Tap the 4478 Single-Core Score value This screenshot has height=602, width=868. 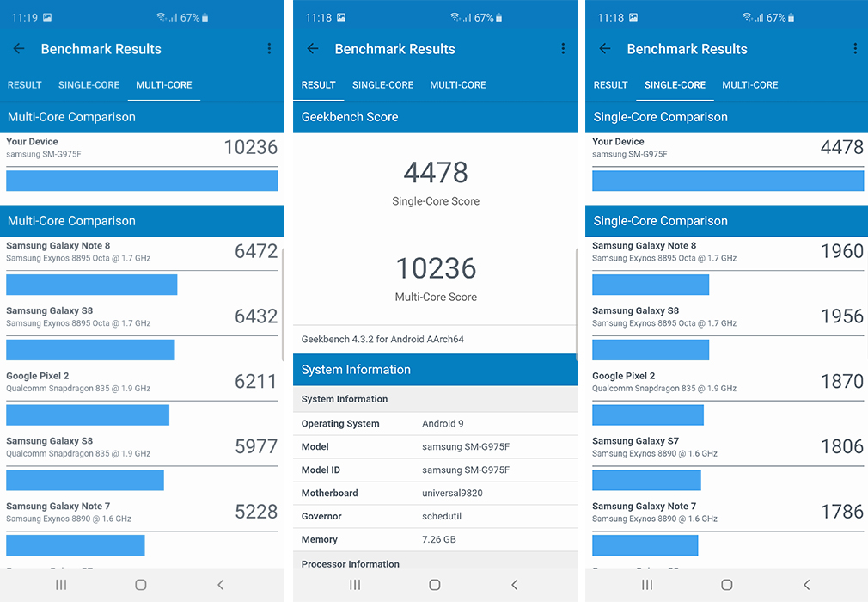(x=436, y=172)
